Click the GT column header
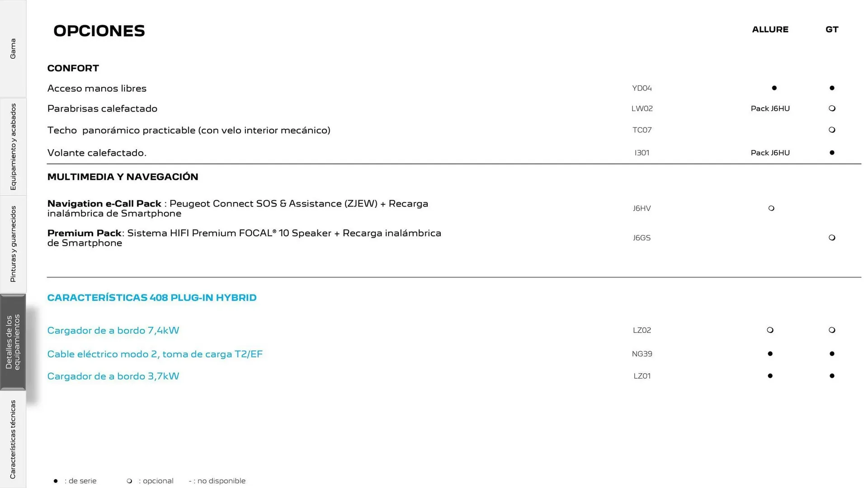 coord(831,29)
